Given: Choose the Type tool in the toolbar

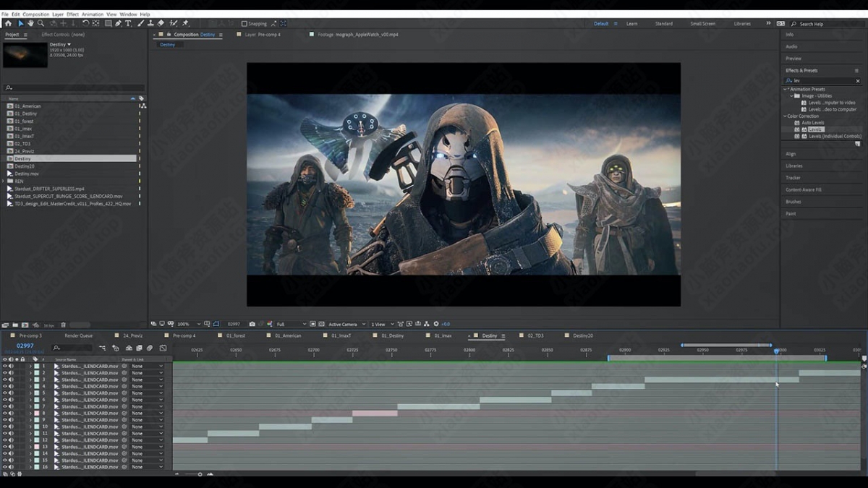Looking at the screenshot, I should pyautogui.click(x=129, y=24).
